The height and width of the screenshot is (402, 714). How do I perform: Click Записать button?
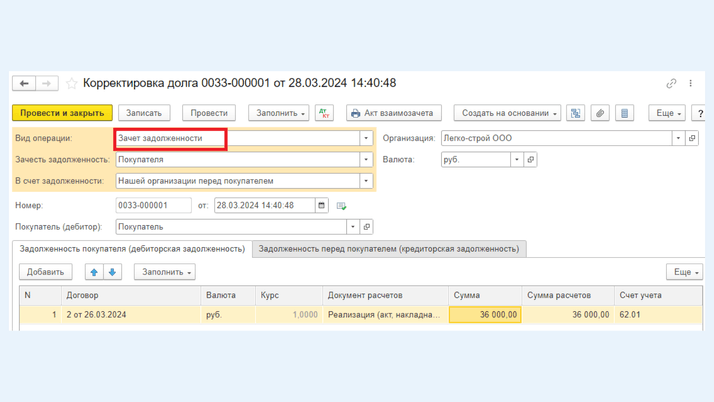144,113
